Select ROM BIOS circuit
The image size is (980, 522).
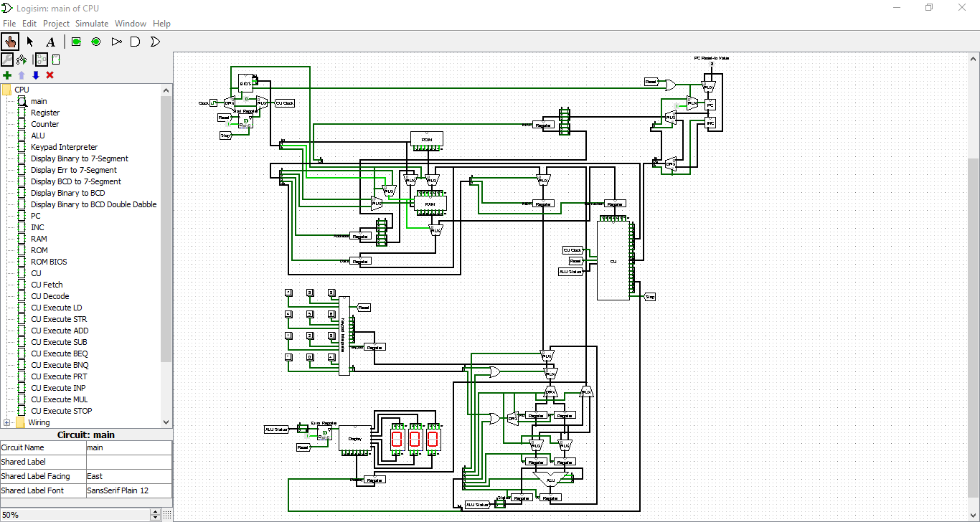tap(49, 262)
